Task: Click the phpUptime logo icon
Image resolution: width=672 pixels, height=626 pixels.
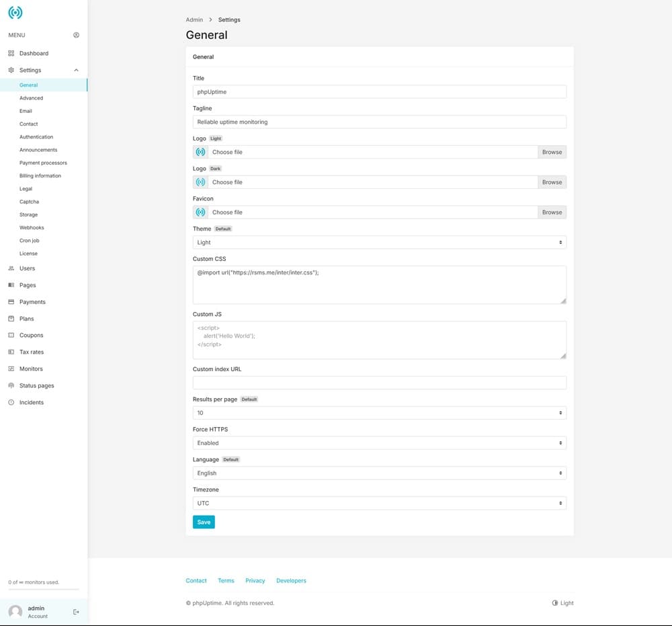Action: [15, 12]
